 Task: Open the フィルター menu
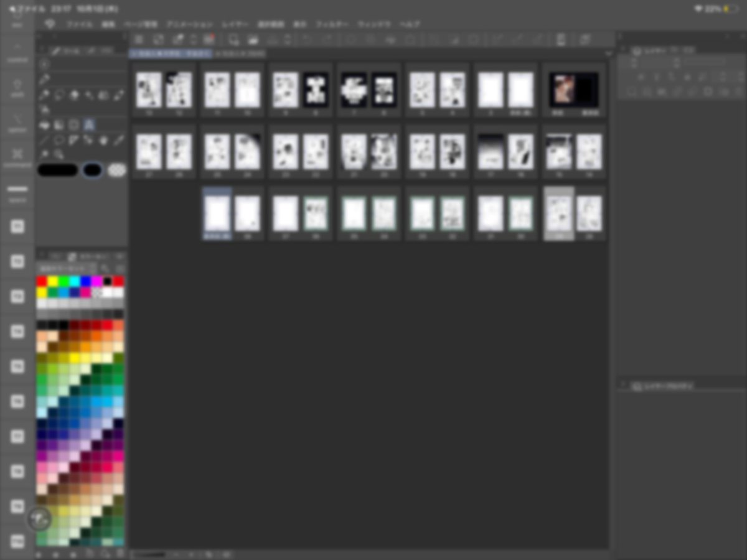332,24
